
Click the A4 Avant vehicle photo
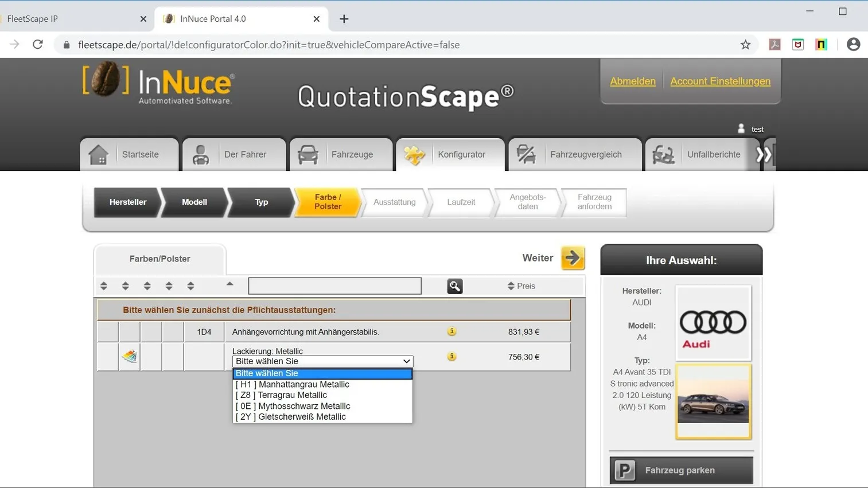(x=713, y=402)
